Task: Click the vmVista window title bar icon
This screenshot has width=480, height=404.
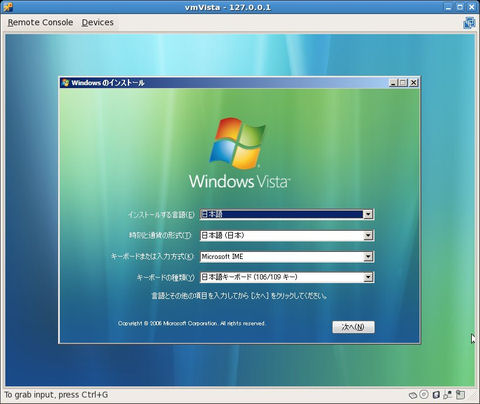Action: tap(8, 7)
